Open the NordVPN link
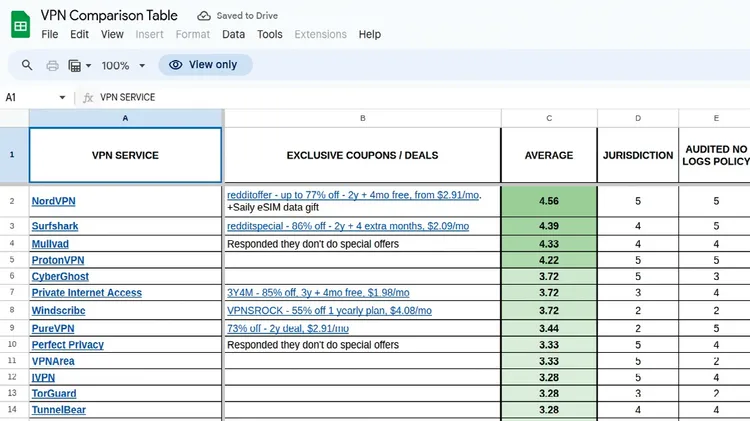The width and height of the screenshot is (750, 421). 54,201
